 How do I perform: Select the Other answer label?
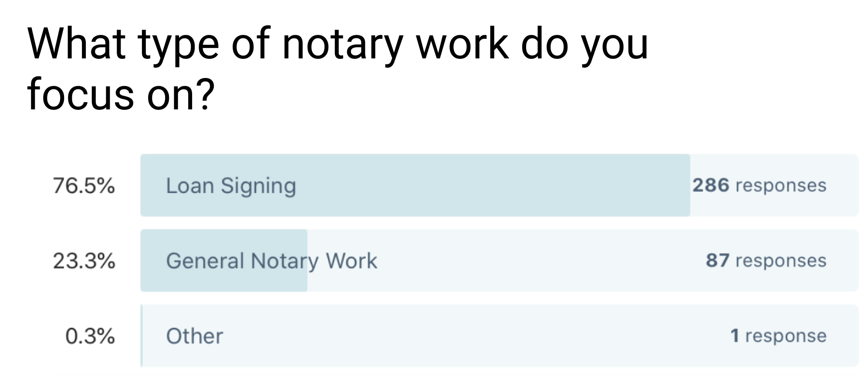coord(194,336)
